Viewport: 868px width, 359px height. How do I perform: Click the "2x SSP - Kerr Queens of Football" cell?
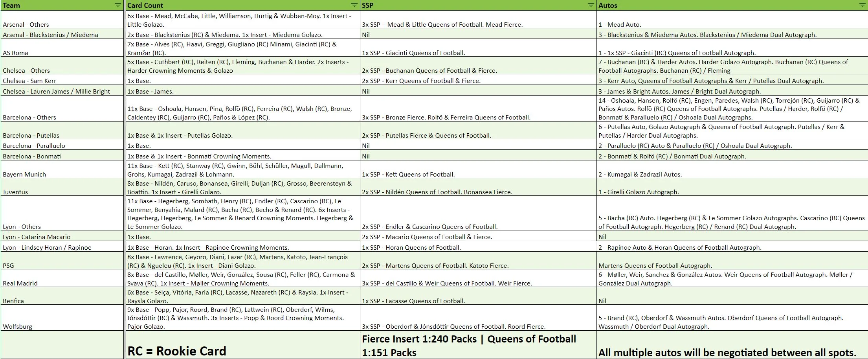(478, 80)
